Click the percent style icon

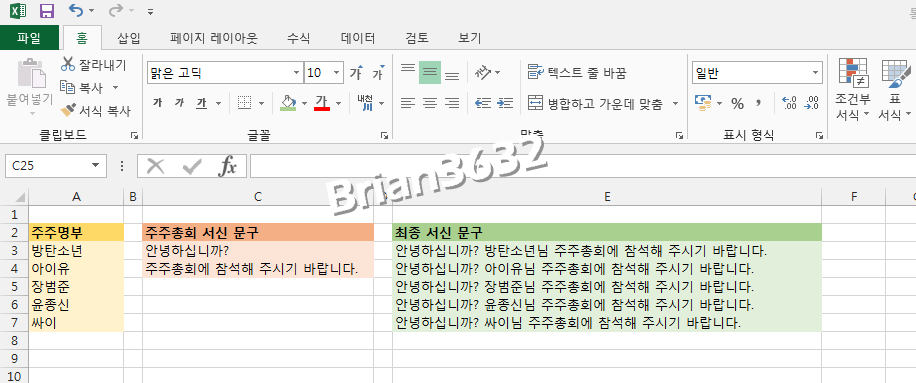[x=737, y=104]
